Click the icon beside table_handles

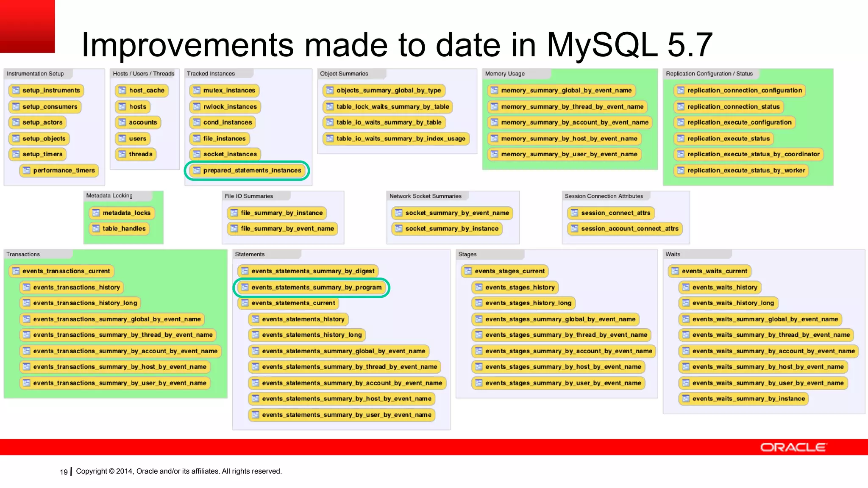point(96,229)
